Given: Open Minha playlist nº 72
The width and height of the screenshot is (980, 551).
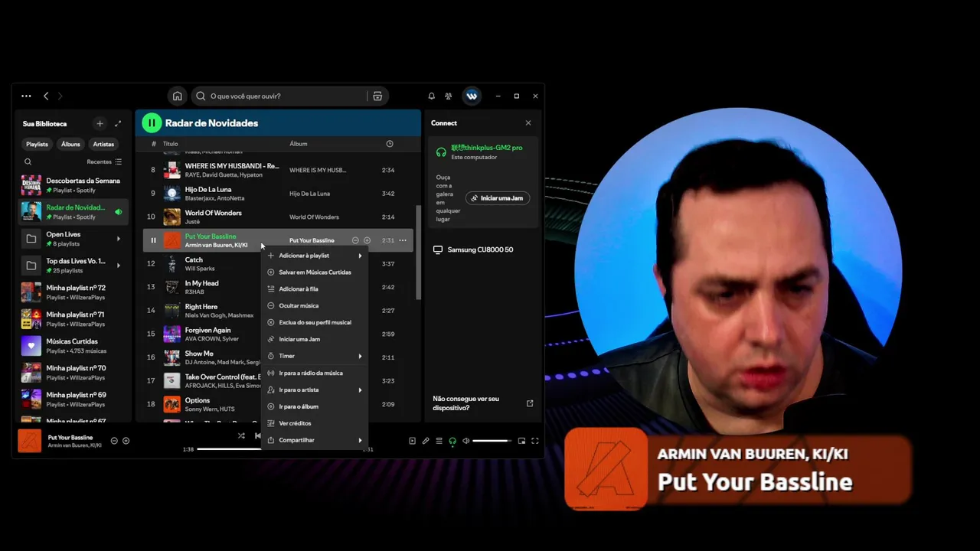Looking at the screenshot, I should pos(73,292).
